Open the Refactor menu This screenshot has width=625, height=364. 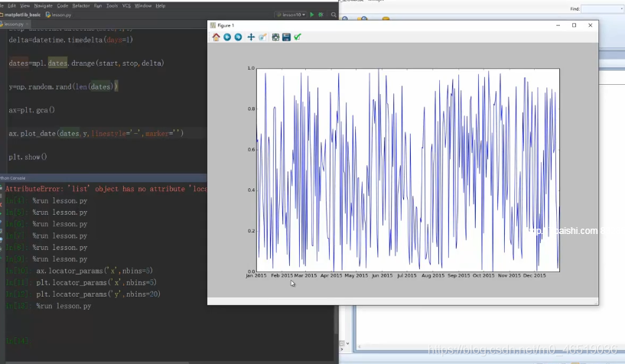[81, 5]
